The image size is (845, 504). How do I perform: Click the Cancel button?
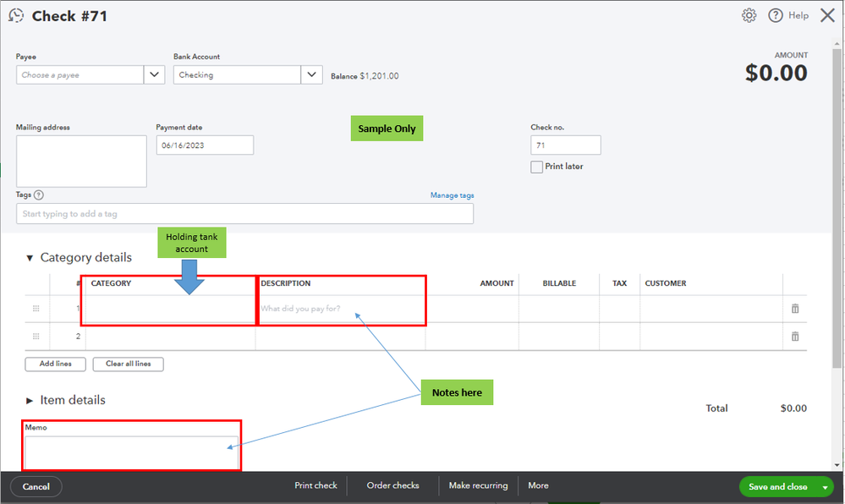(36, 487)
